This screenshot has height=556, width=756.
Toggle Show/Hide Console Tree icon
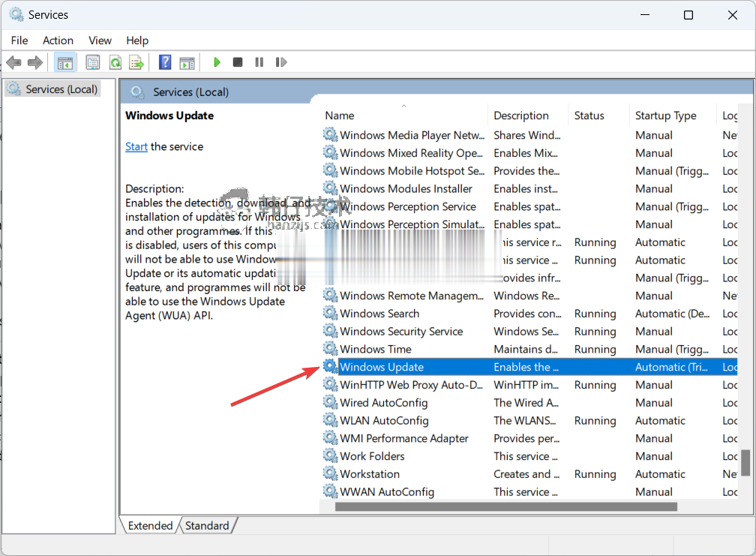[64, 62]
